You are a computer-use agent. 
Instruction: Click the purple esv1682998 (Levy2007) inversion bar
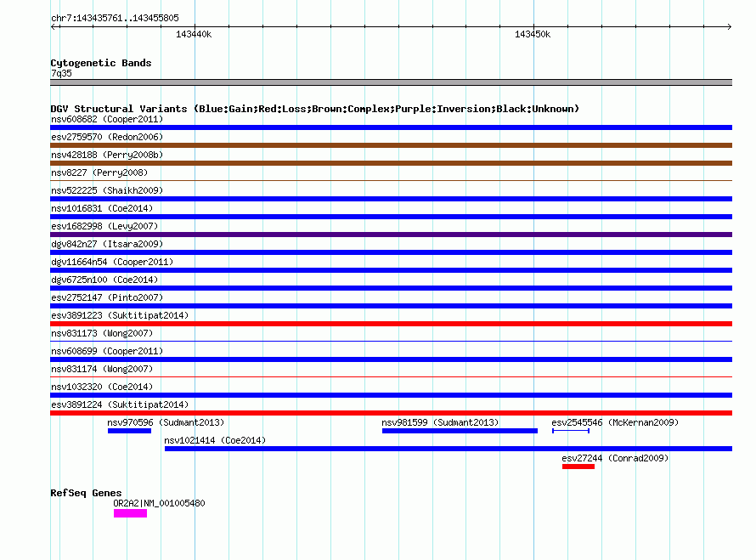(x=391, y=235)
